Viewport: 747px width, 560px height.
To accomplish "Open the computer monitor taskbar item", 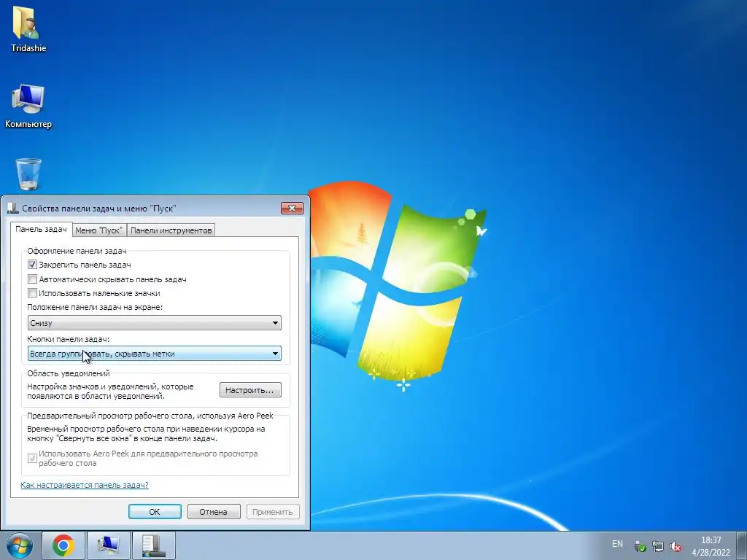I will 108,545.
